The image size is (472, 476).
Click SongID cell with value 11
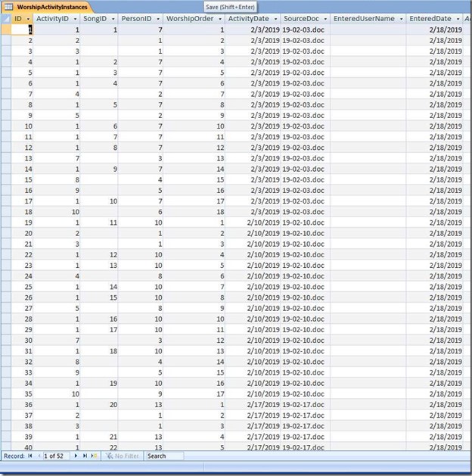point(99,222)
